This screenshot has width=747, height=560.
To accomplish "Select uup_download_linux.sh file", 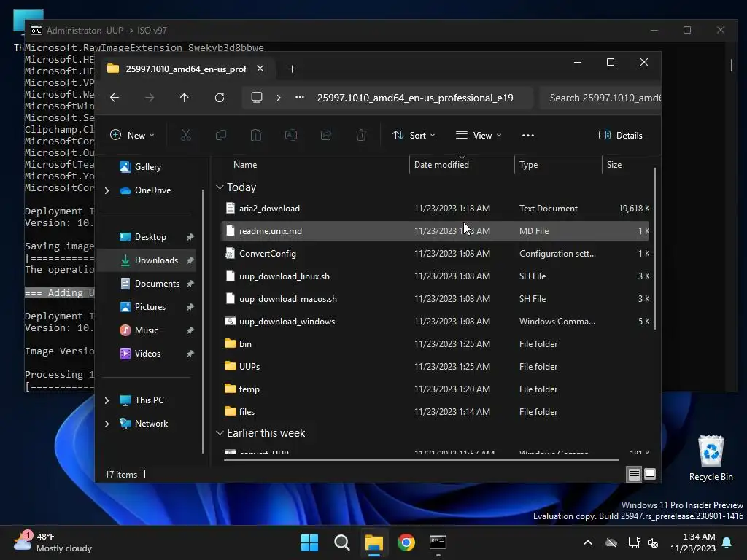I will [436, 276].
